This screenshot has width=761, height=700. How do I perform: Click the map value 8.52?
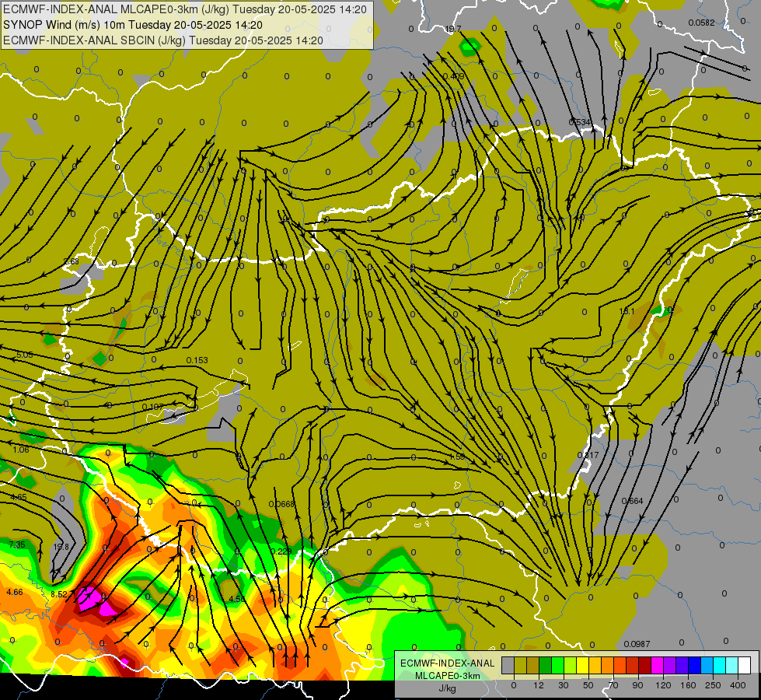(x=59, y=594)
